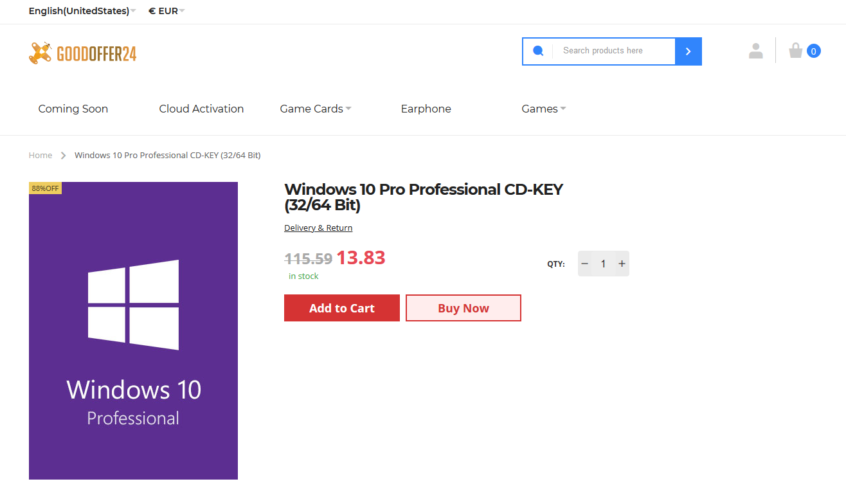Open the Earphone menu item

coord(426,109)
